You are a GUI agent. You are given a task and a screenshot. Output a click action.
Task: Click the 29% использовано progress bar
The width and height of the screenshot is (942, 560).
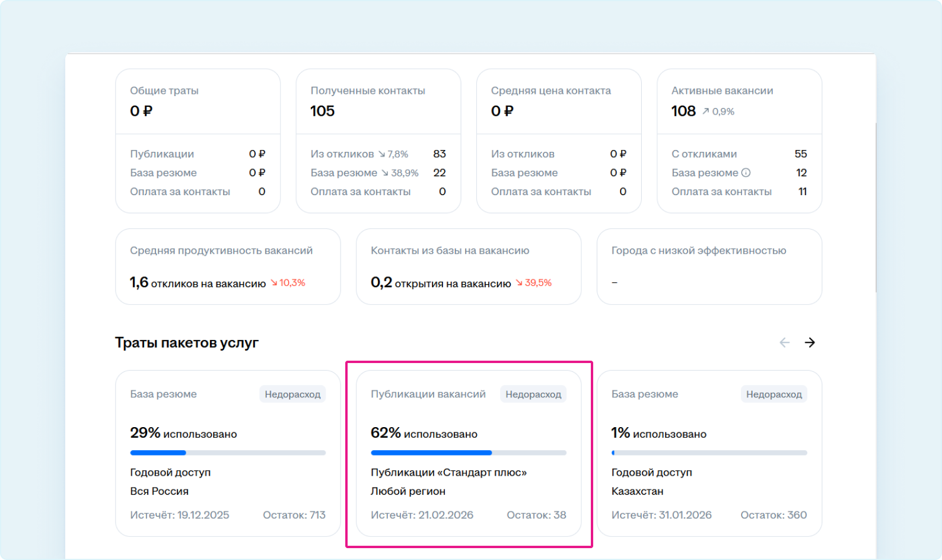tap(228, 453)
